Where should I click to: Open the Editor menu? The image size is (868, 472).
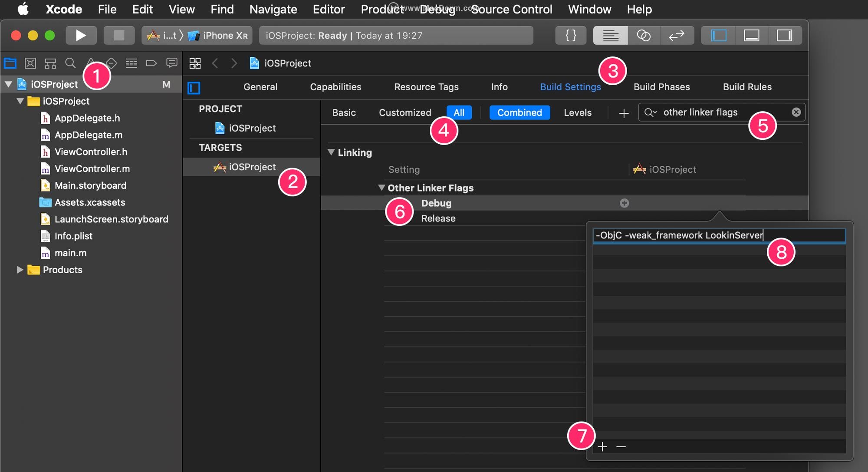point(329,9)
